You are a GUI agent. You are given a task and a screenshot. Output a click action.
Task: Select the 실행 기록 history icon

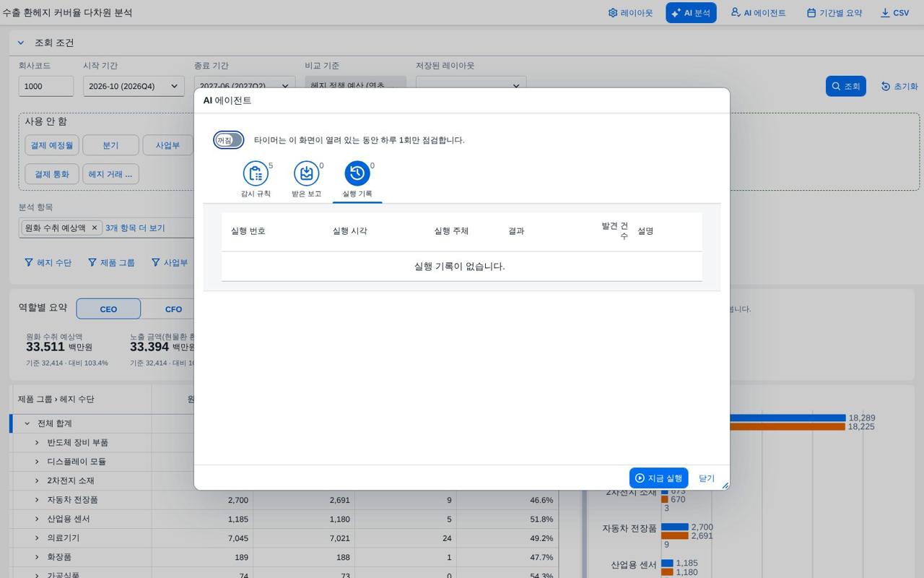(x=357, y=174)
